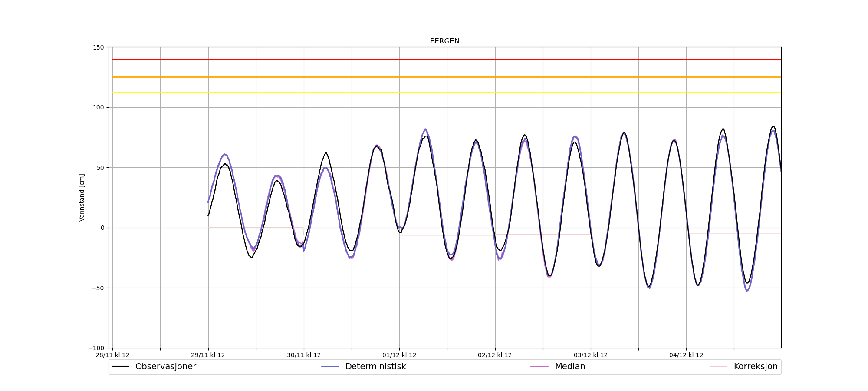
Task: Click the 28/11 kl 12 x-axis tick label
Action: pos(112,355)
